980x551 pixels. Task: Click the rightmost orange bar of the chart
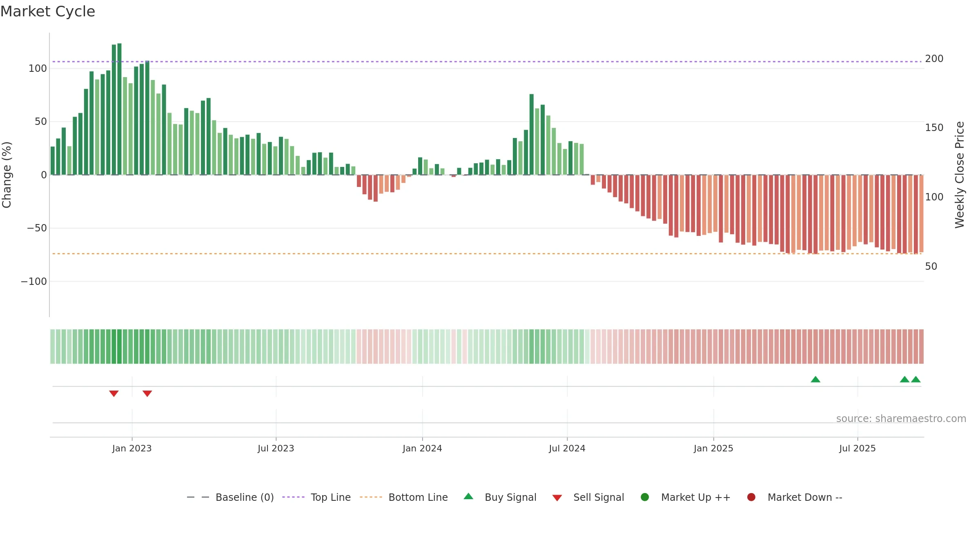[x=921, y=213]
